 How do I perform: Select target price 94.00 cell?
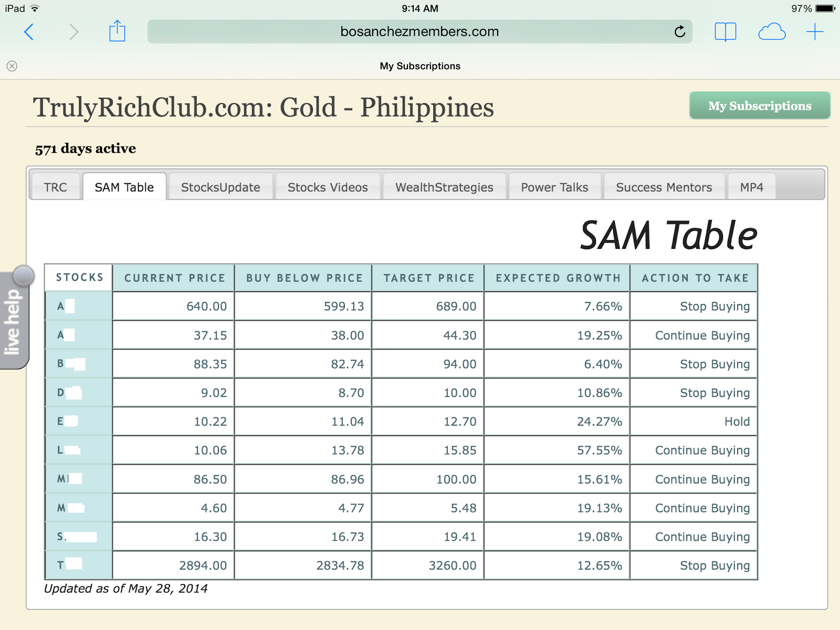[428, 364]
